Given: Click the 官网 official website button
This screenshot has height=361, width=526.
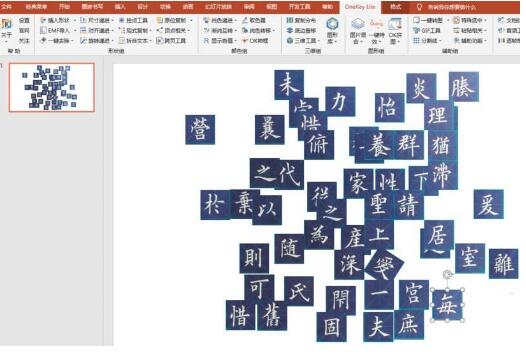Looking at the screenshot, I should point(24,31).
